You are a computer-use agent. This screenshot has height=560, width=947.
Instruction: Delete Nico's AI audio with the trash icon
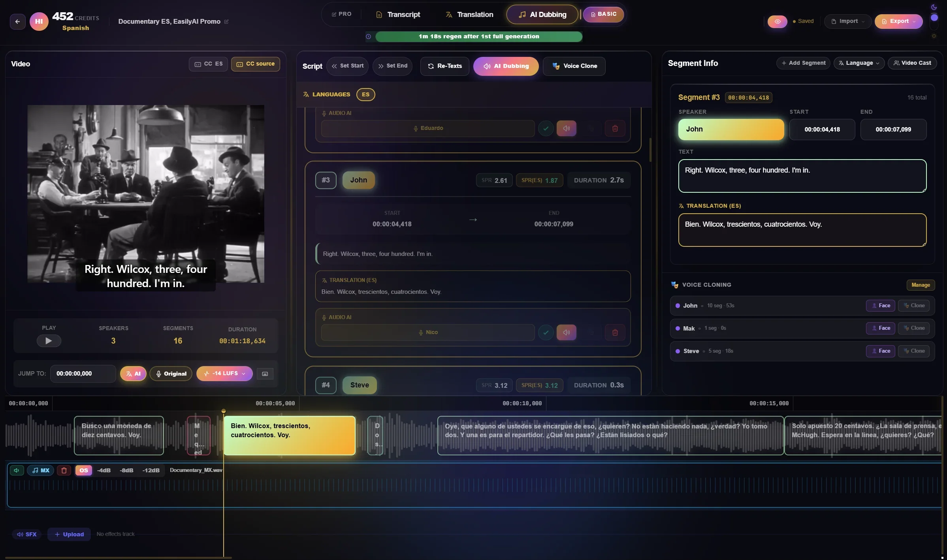(x=615, y=333)
